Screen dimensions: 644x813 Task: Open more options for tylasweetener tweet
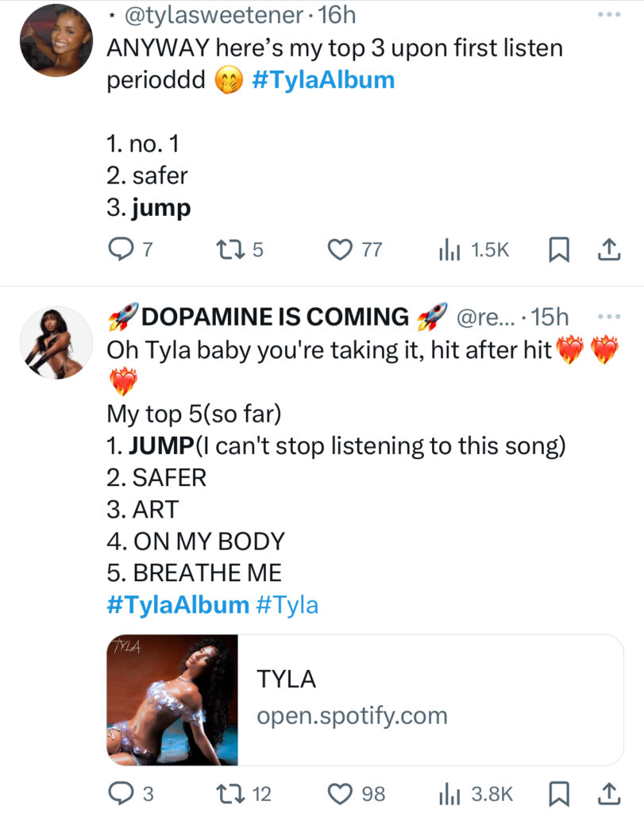[x=609, y=14]
